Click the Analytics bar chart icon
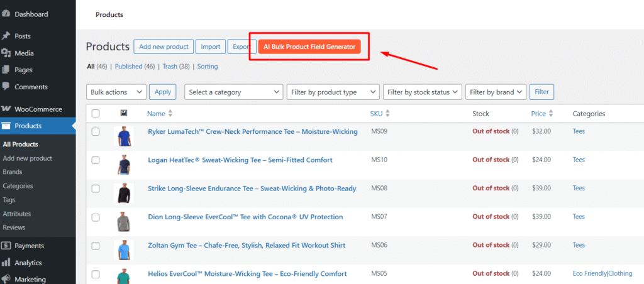Viewport: 644px width, 284px height. (x=6, y=263)
